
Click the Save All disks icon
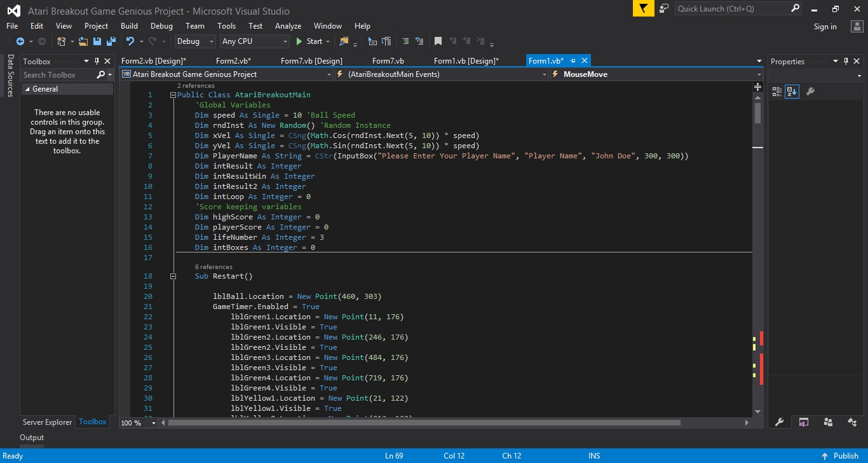click(x=111, y=41)
